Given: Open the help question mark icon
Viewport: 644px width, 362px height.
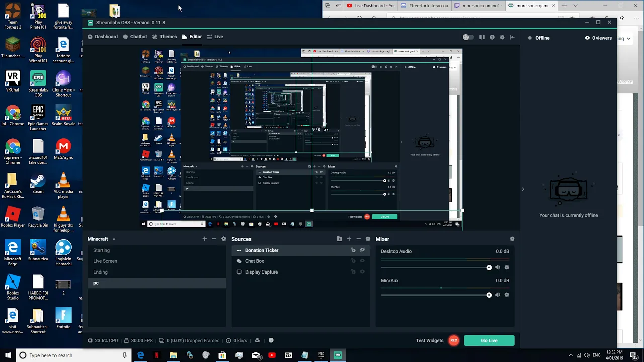Looking at the screenshot, I should tap(492, 37).
